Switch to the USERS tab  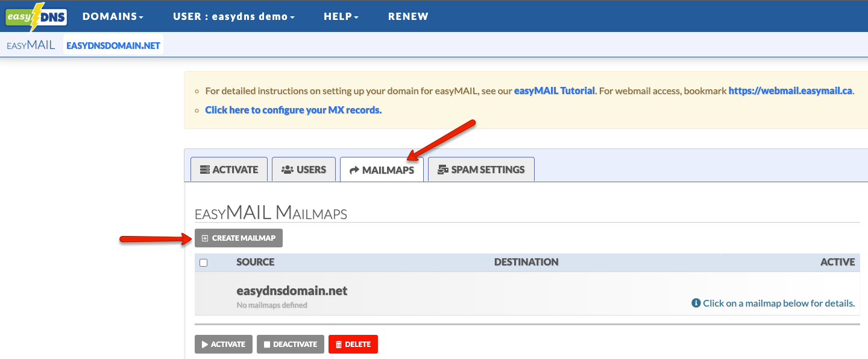(304, 170)
